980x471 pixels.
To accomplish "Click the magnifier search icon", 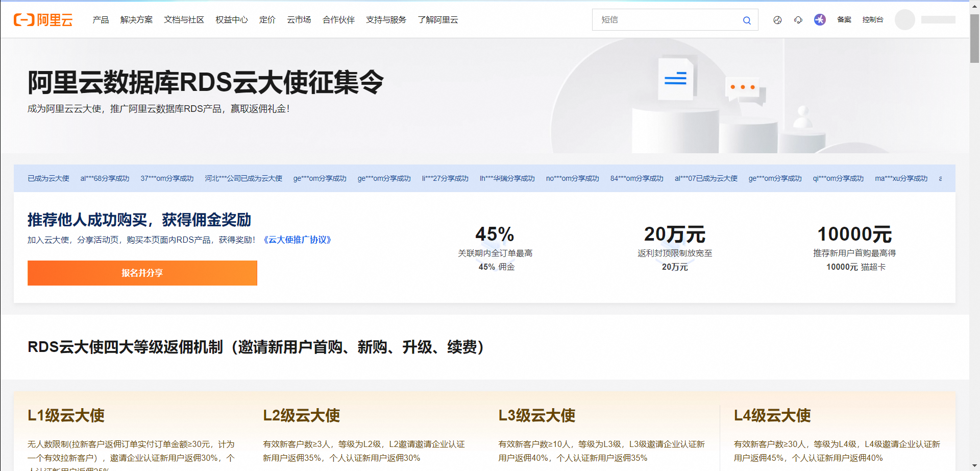I will point(747,20).
